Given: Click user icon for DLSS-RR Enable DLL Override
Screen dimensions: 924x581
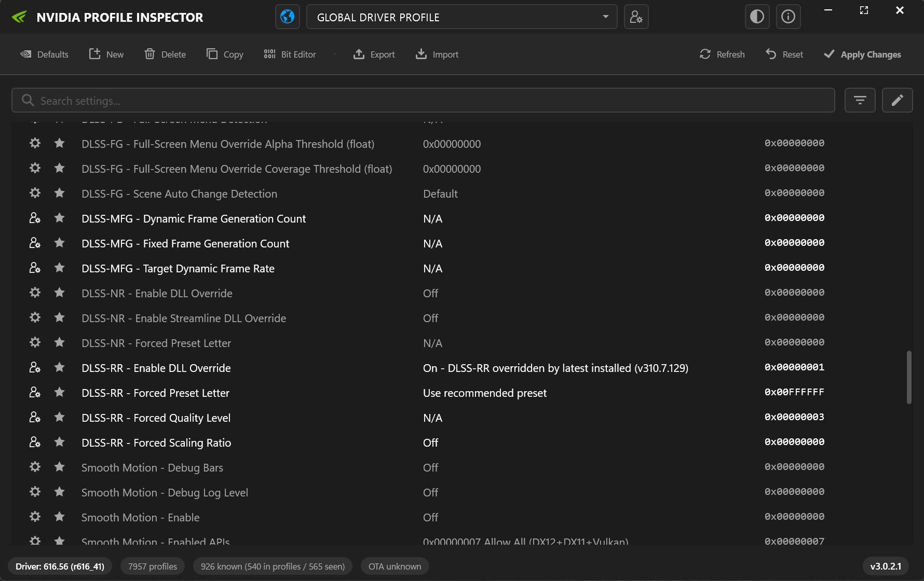Looking at the screenshot, I should (35, 367).
